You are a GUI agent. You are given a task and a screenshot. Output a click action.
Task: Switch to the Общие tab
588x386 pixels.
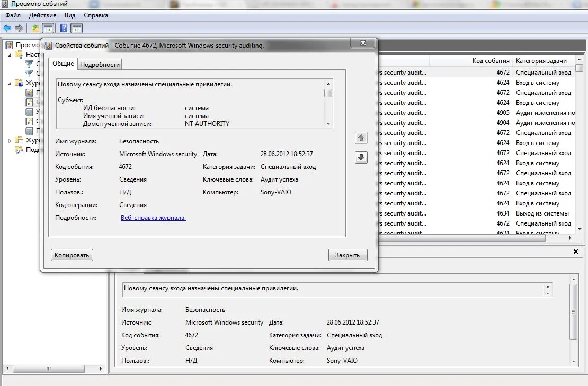coord(63,64)
